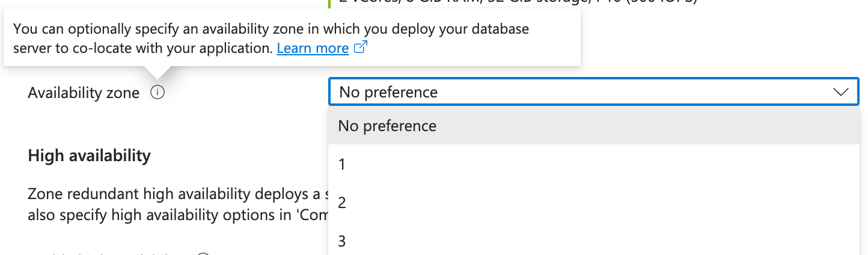Open the Learn more link in tooltip
The width and height of the screenshot is (868, 255).
[313, 49]
